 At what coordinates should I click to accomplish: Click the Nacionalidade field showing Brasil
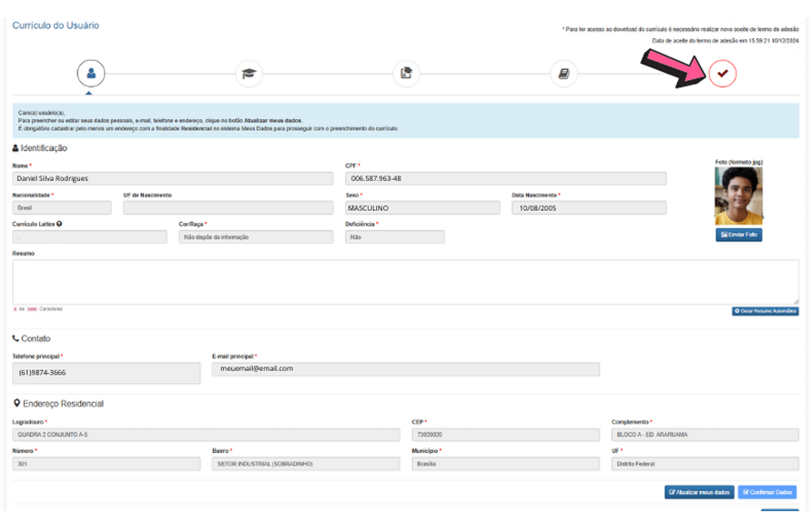(x=62, y=208)
